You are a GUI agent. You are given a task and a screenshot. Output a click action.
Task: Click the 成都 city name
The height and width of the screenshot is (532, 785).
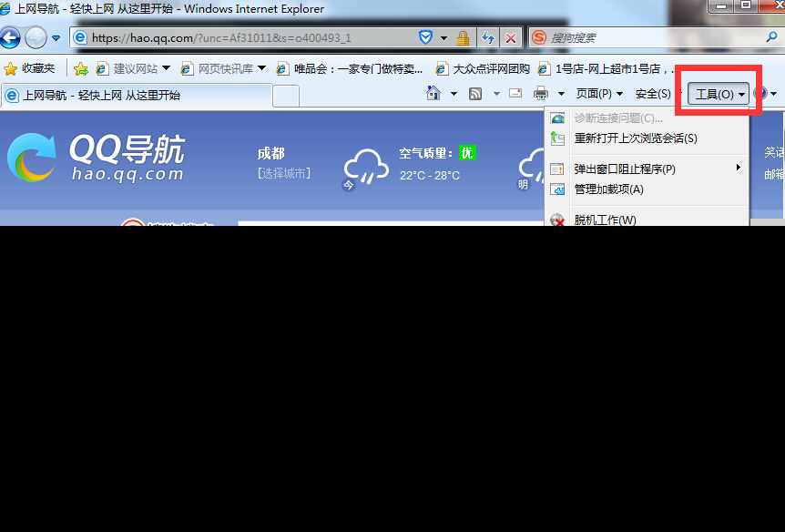pos(270,153)
